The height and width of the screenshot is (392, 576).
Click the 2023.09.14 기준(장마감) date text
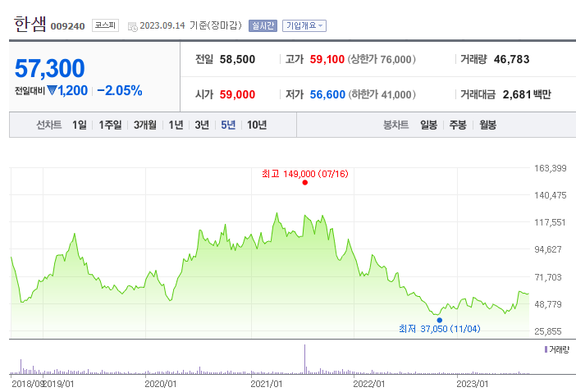point(190,25)
